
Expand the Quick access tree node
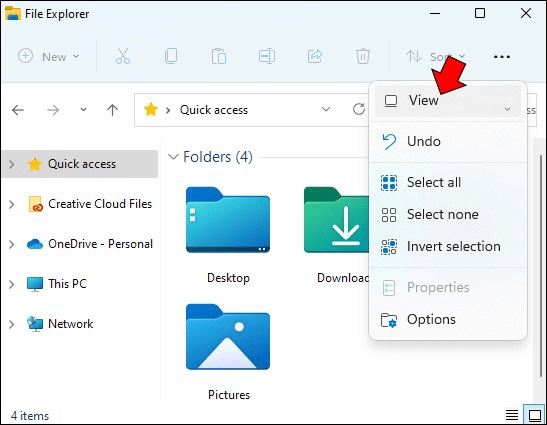click(12, 164)
